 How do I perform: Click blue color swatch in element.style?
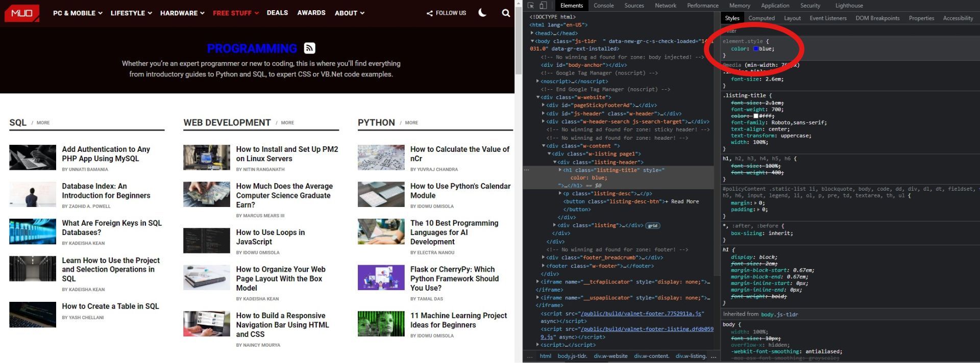[756, 49]
